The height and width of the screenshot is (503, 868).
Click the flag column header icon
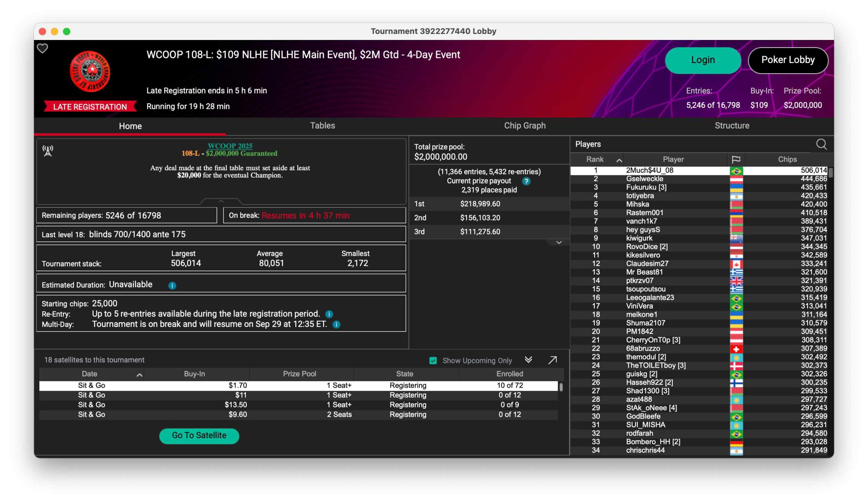click(736, 159)
